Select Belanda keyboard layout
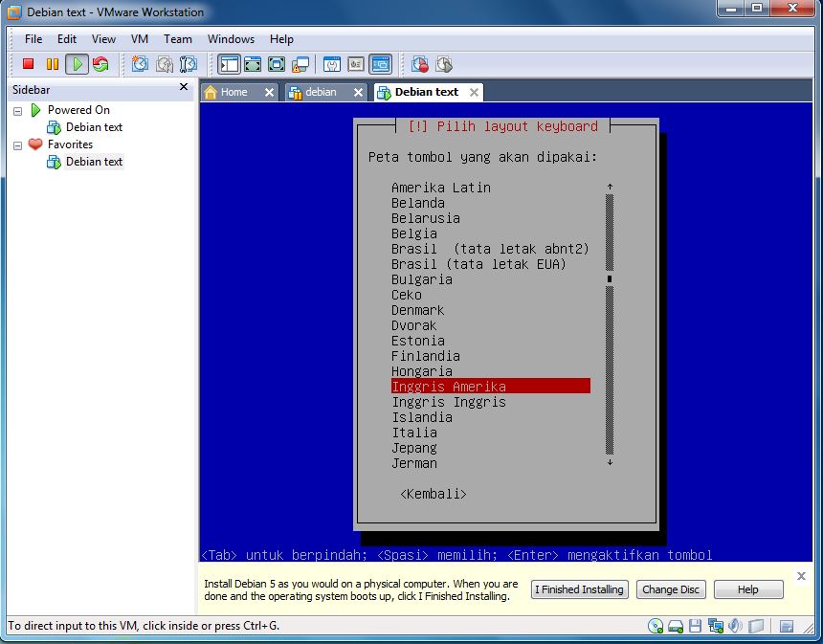Screen dimensions: 823x644 pos(418,203)
